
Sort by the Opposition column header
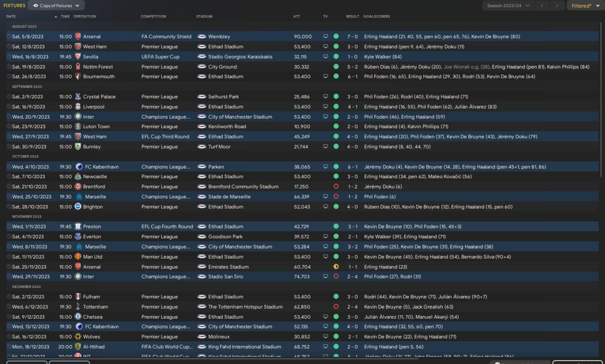85,17
